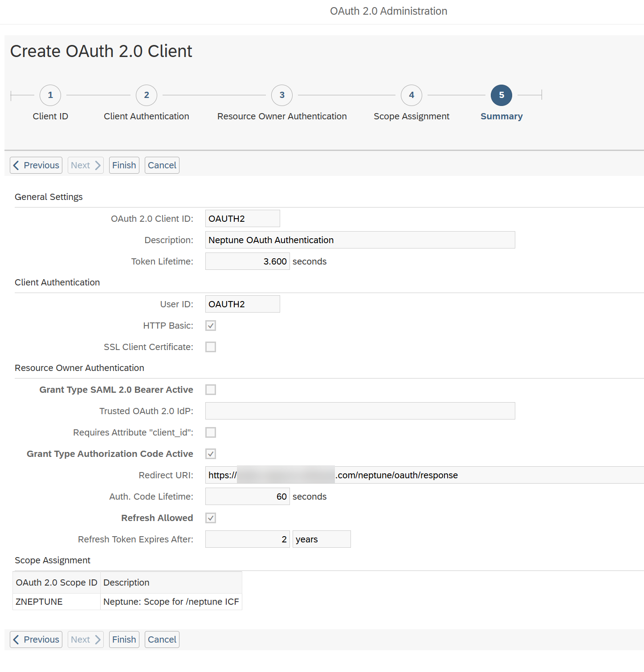The height and width of the screenshot is (672, 644).
Task: Select the ZNEPTUNE scope table row
Action: pos(127,601)
